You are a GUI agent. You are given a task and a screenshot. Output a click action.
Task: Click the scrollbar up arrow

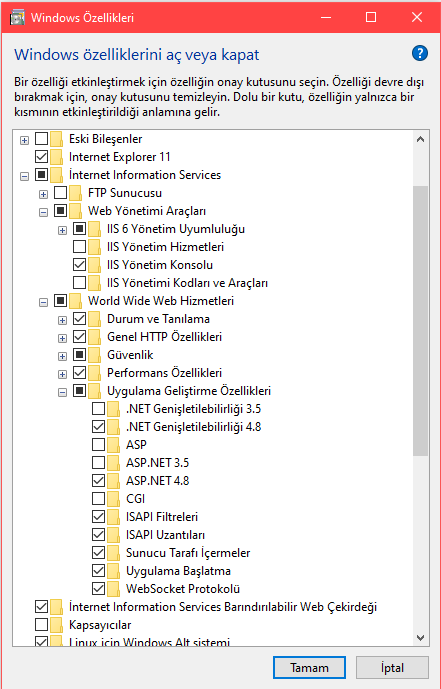coord(420,140)
